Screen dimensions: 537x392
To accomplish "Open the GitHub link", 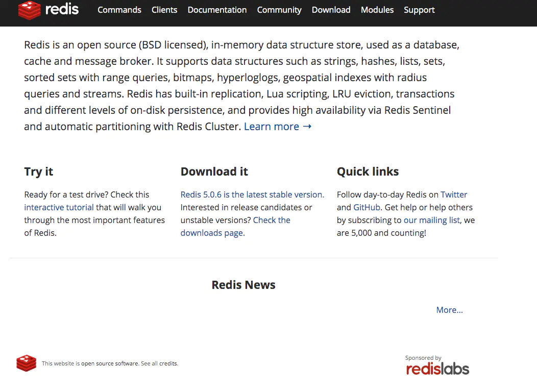I will (x=367, y=207).
